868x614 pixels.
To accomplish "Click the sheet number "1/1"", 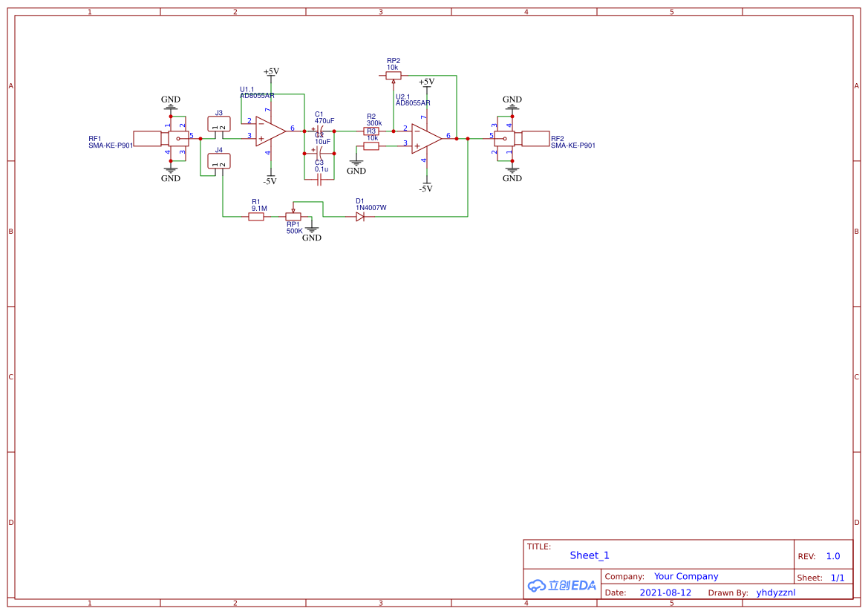I will pos(838,578).
